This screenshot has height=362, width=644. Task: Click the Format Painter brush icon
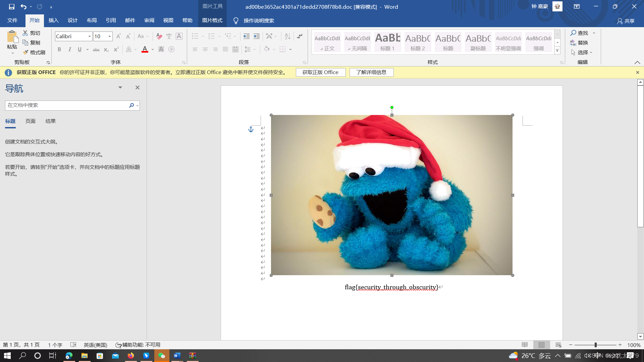tap(25, 52)
